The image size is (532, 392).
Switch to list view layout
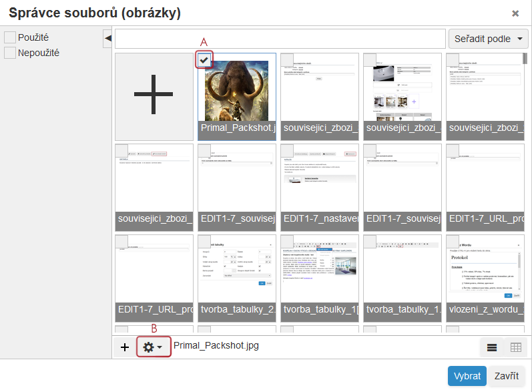(491, 347)
